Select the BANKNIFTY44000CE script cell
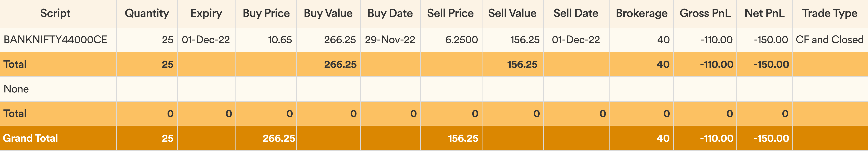Image resolution: width=868 pixels, height=151 pixels. [x=55, y=40]
